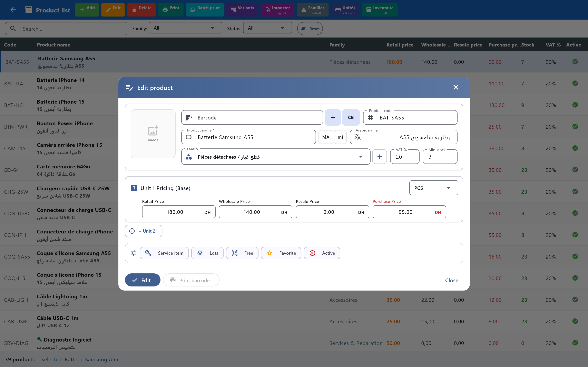Open Inventaire from the top toolbar

(380, 10)
